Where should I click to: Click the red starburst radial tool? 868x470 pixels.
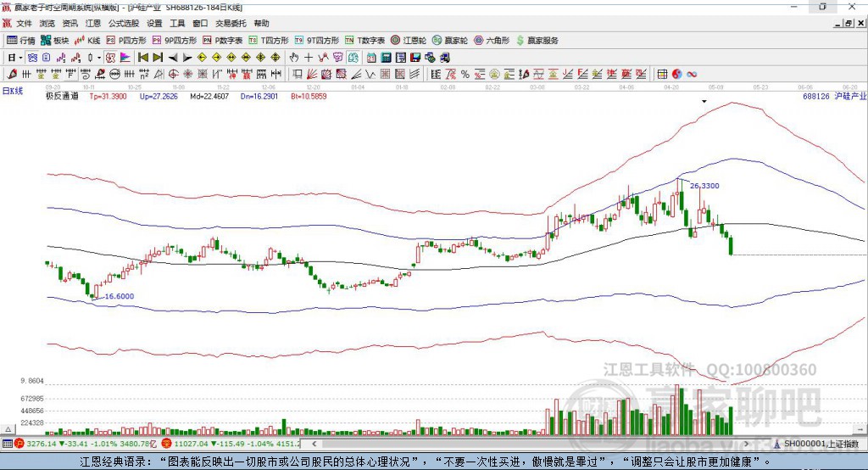coord(188,75)
